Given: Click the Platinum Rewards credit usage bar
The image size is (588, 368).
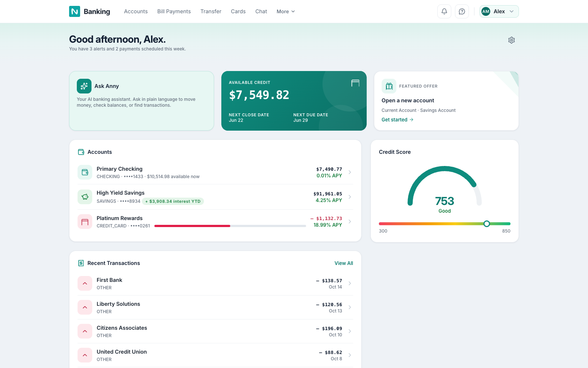Looking at the screenshot, I should click(x=230, y=226).
